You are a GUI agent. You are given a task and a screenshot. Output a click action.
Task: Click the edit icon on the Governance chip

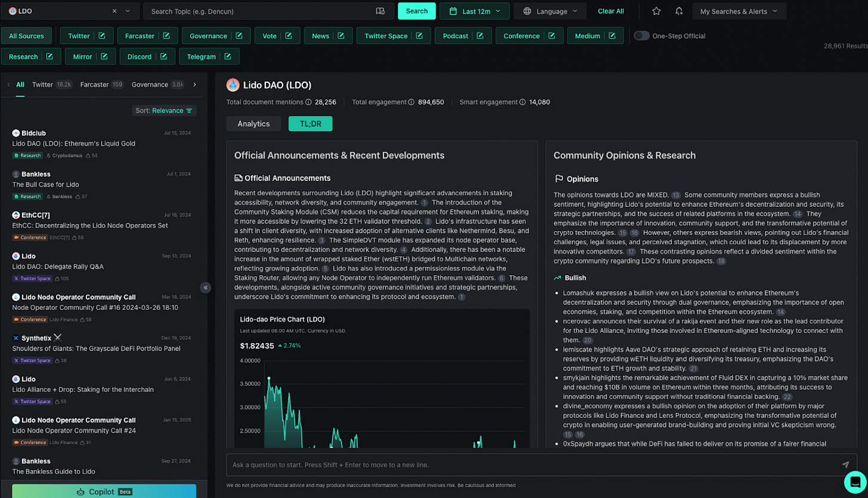(x=239, y=36)
